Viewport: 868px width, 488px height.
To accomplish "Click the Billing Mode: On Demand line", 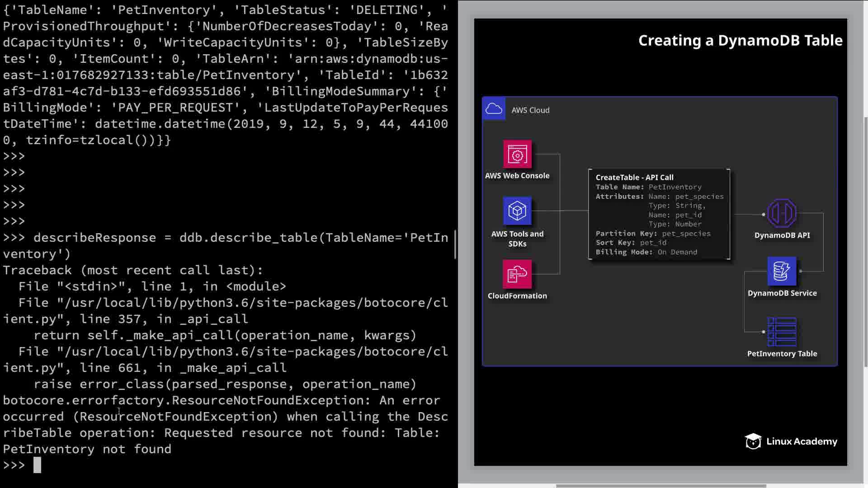I will click(646, 252).
